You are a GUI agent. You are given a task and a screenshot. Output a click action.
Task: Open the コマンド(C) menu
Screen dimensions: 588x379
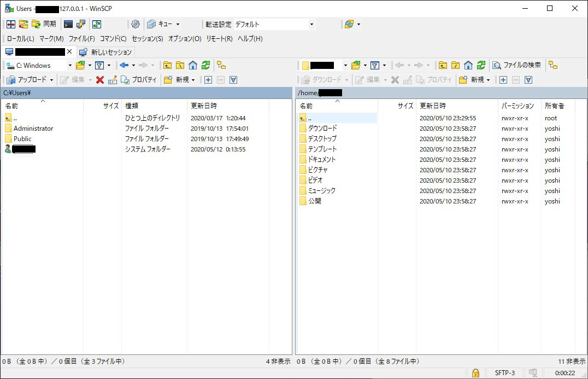tap(112, 38)
